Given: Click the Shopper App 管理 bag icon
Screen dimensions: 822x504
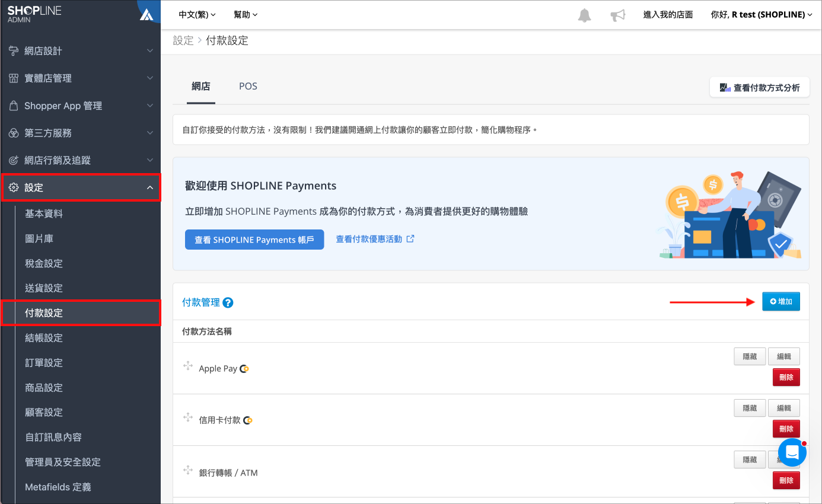Looking at the screenshot, I should pos(13,106).
